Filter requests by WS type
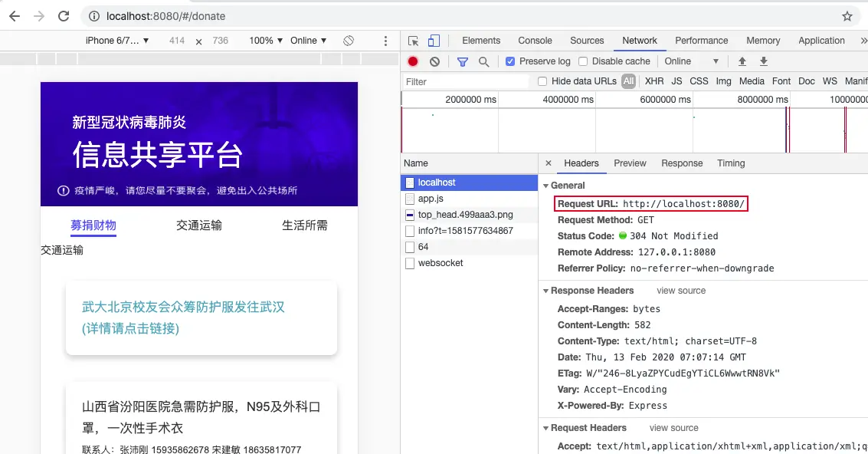 829,81
